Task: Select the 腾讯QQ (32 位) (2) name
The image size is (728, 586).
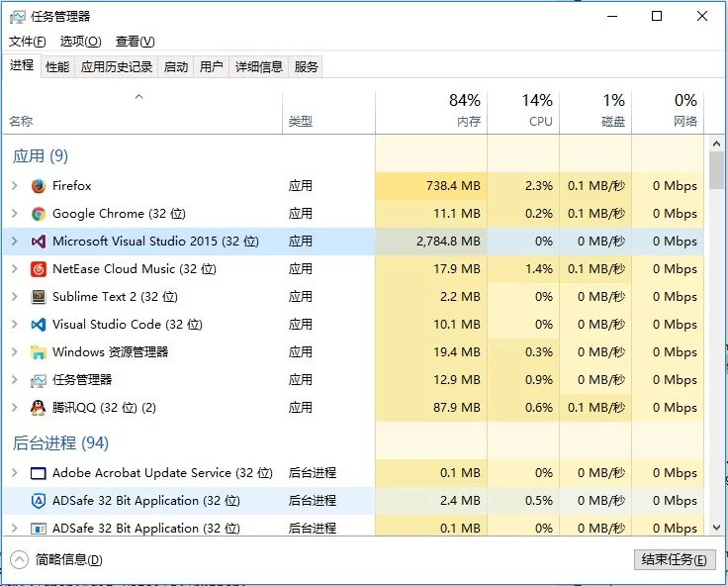Action: pos(104,408)
